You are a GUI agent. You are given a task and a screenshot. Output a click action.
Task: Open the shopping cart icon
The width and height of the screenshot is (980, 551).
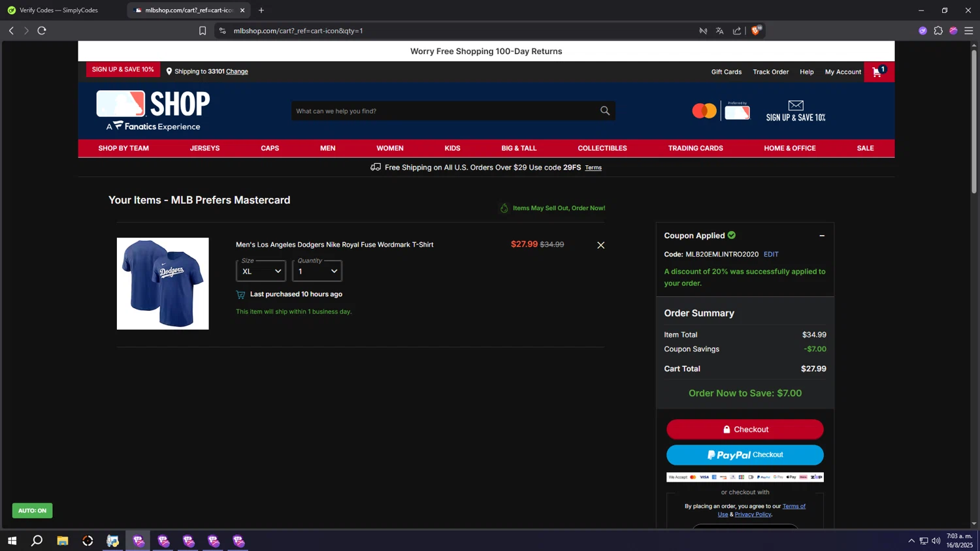click(879, 72)
